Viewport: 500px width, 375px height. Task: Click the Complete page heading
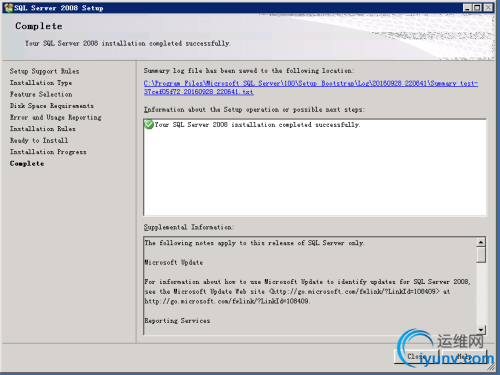[x=39, y=26]
